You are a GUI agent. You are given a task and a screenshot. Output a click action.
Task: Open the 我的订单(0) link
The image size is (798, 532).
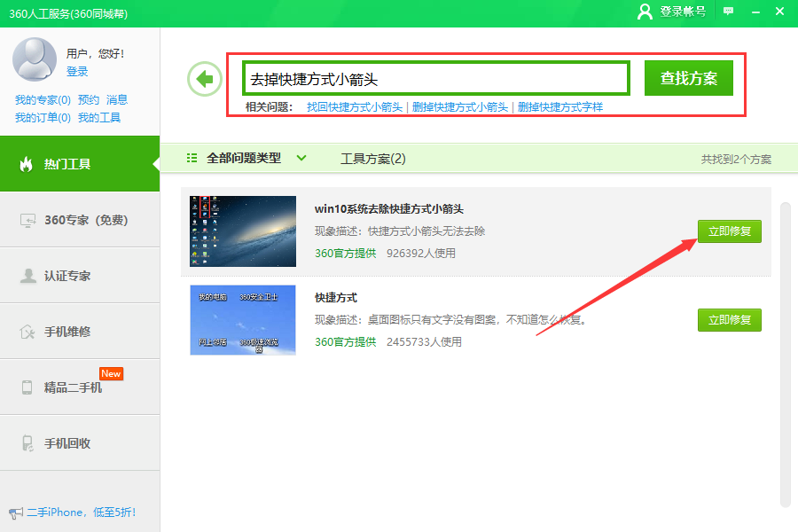coord(43,117)
